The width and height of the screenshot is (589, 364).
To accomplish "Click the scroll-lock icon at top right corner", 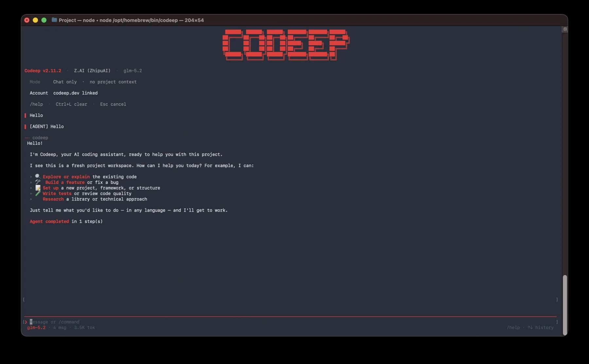I will click(x=565, y=29).
